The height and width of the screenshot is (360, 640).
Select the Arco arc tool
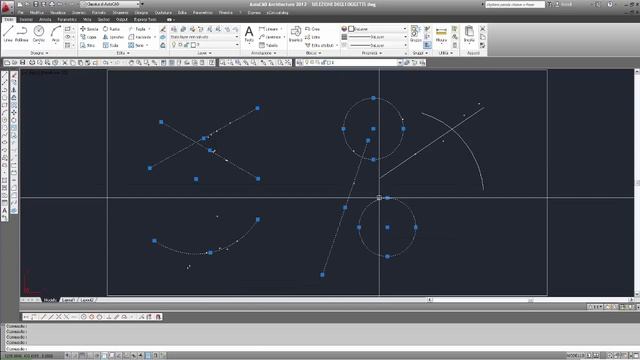point(56,33)
